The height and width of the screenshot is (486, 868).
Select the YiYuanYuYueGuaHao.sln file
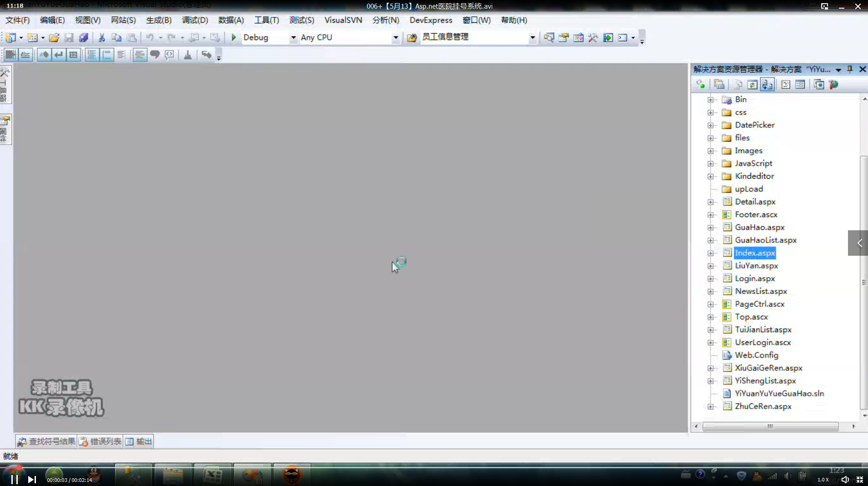tap(779, 393)
